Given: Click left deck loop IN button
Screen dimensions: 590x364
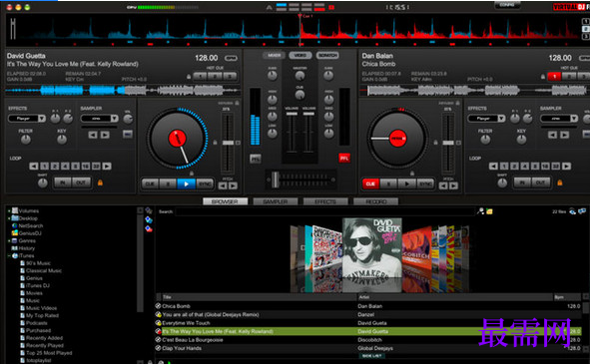Looking at the screenshot, I should click(x=63, y=182).
